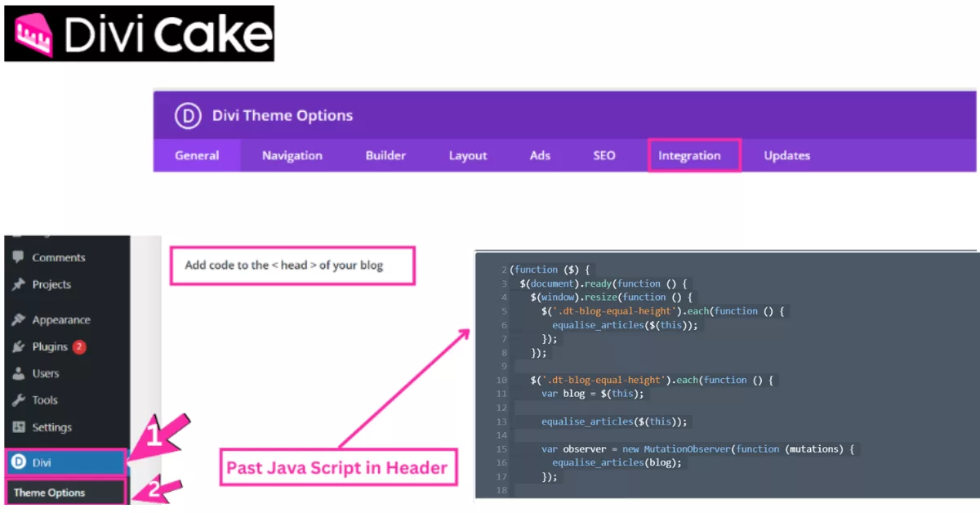980x513 pixels.
Task: Click the Divi D logo in Theme Options header
Action: (188, 115)
